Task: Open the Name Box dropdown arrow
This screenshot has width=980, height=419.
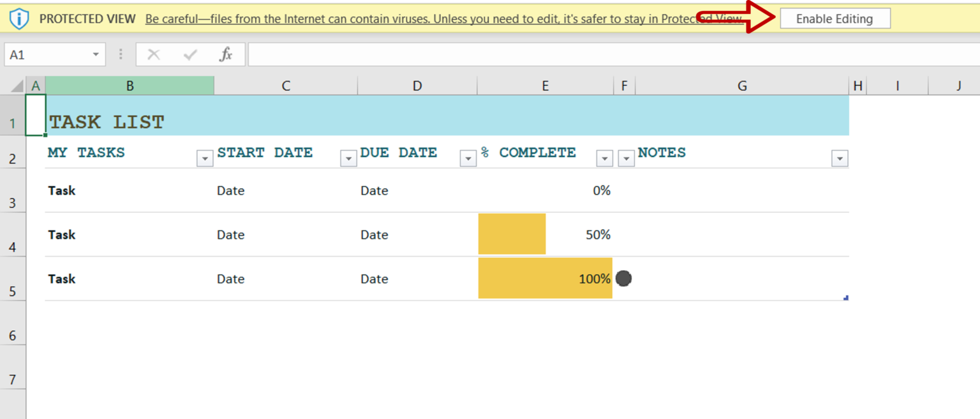Action: [x=96, y=54]
